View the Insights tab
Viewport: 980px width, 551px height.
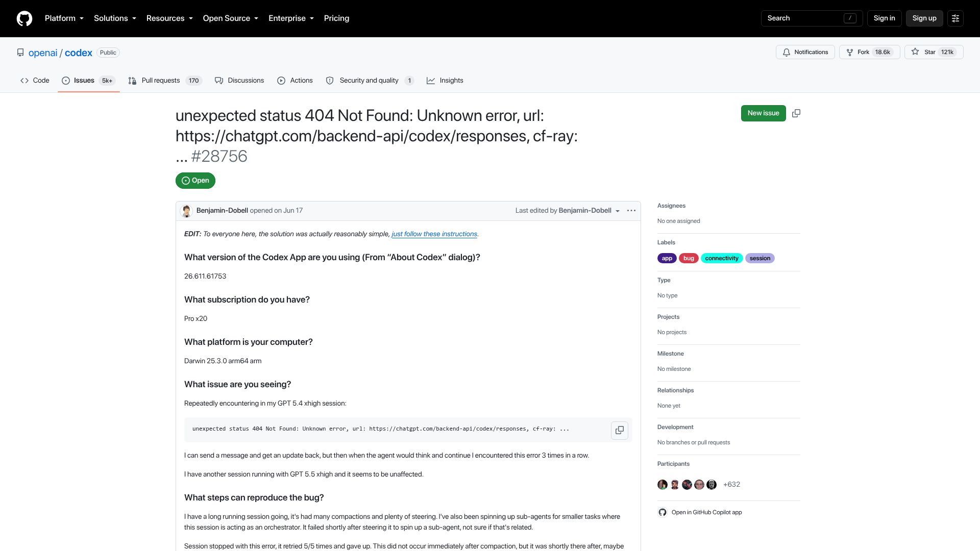[445, 81]
